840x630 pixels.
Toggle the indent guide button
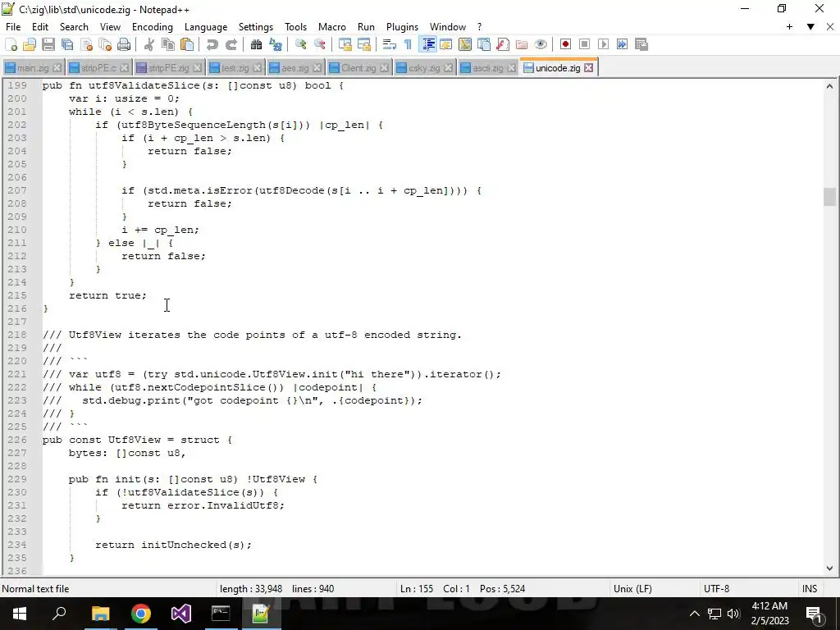(428, 44)
